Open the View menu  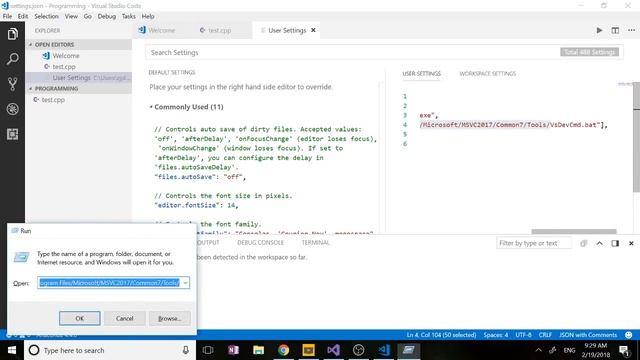pos(71,16)
